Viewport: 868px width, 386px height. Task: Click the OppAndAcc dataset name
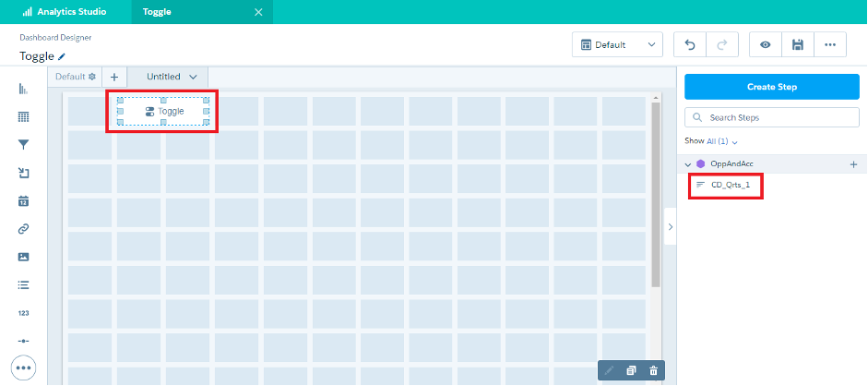point(731,164)
